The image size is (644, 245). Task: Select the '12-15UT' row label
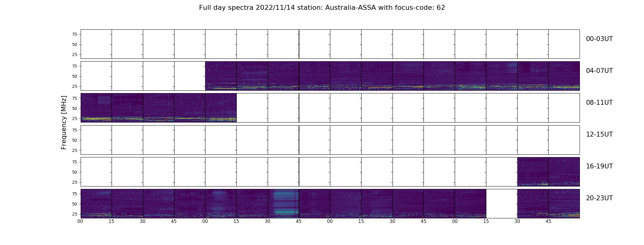pos(599,134)
